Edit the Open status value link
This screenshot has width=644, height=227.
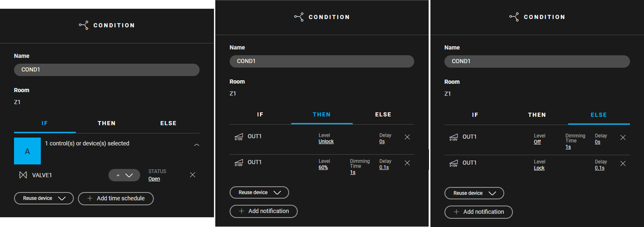click(154, 179)
